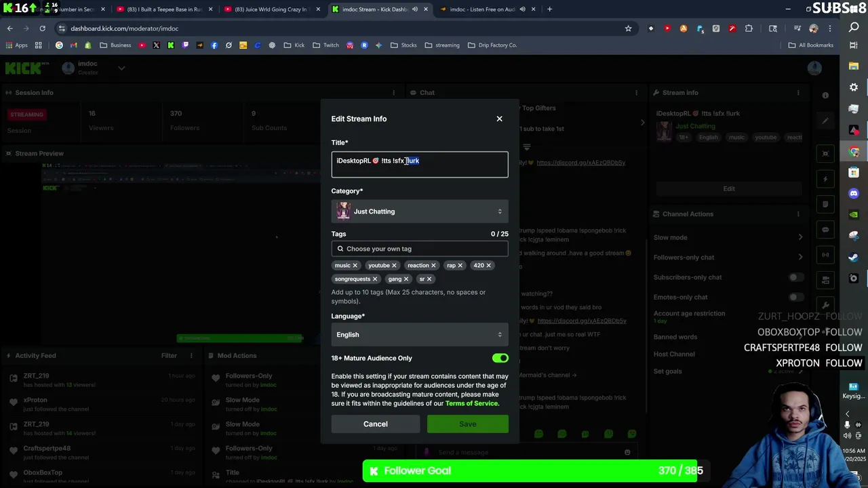Toggle Emotes-only chat switch

pyautogui.click(x=796, y=297)
